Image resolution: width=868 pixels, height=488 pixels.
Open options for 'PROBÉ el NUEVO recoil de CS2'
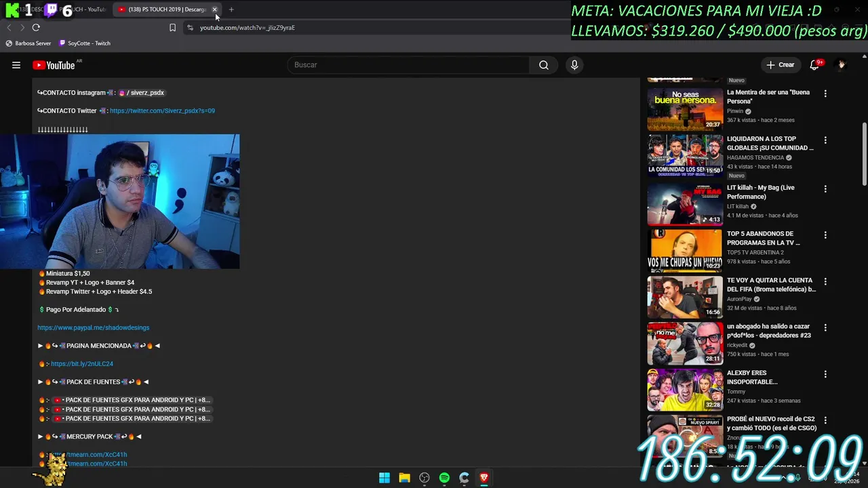825,420
